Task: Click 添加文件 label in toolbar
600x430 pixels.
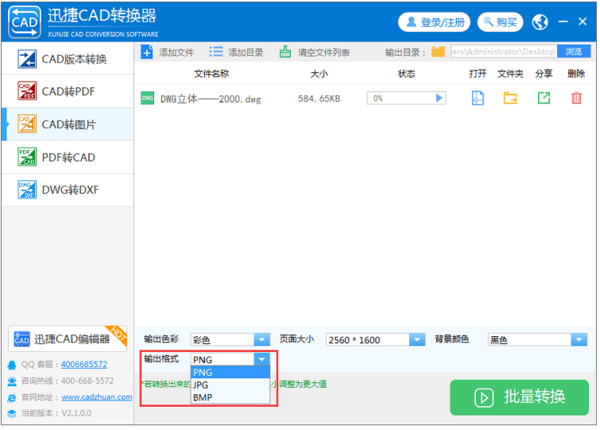Action: [x=176, y=52]
